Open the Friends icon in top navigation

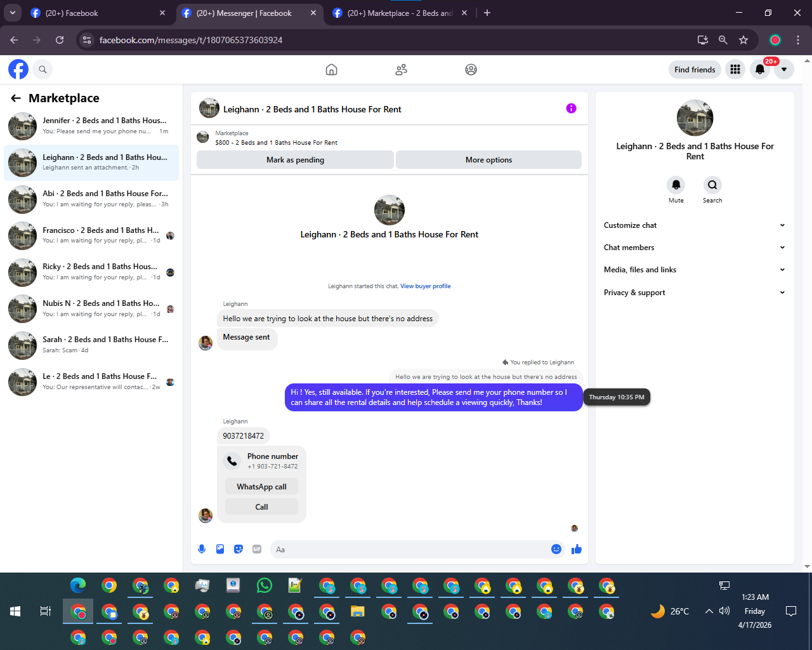click(x=401, y=69)
